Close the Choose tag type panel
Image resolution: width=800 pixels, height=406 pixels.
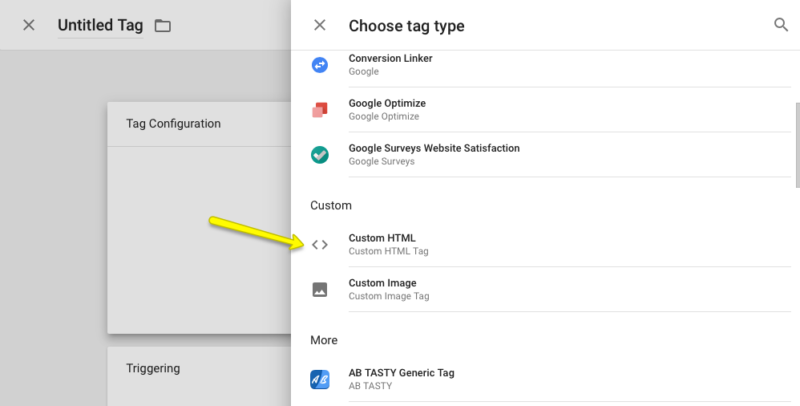point(320,25)
